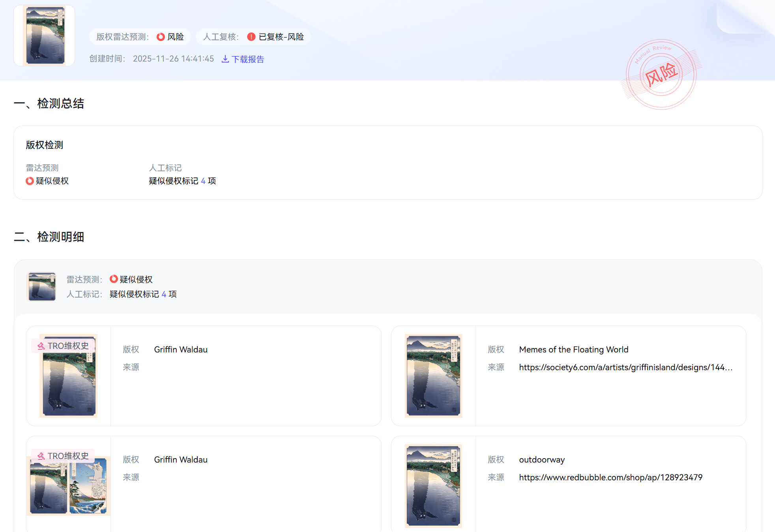Open the Memes of the Floating World thumbnail
Image resolution: width=775 pixels, height=532 pixels.
pos(433,376)
